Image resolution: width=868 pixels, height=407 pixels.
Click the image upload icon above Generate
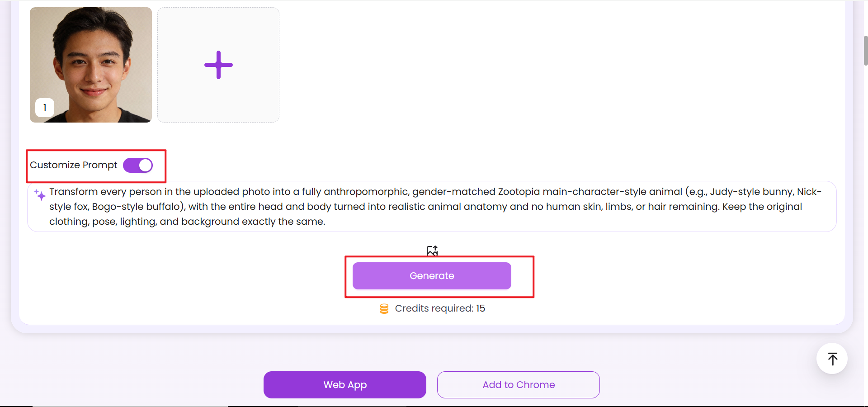click(432, 251)
